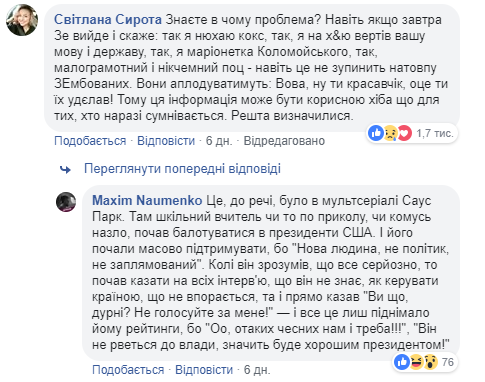Open the 76 reactions count on Maxim's reply

(448, 362)
